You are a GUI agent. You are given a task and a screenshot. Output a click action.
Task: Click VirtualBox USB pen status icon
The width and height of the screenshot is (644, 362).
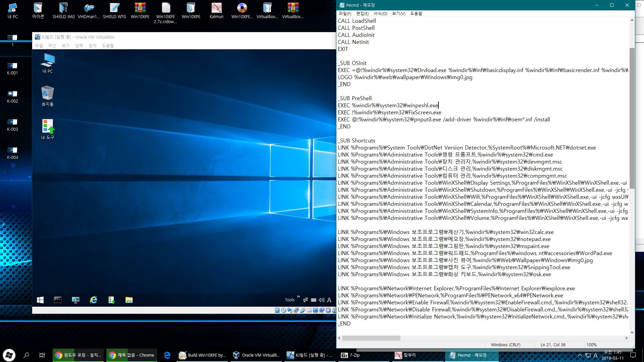coord(303,310)
